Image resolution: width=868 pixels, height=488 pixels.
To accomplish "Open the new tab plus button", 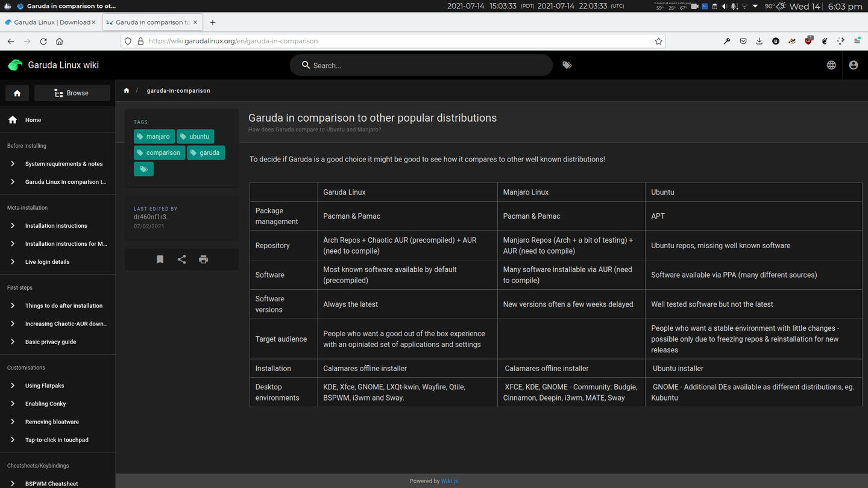I will click(x=212, y=22).
